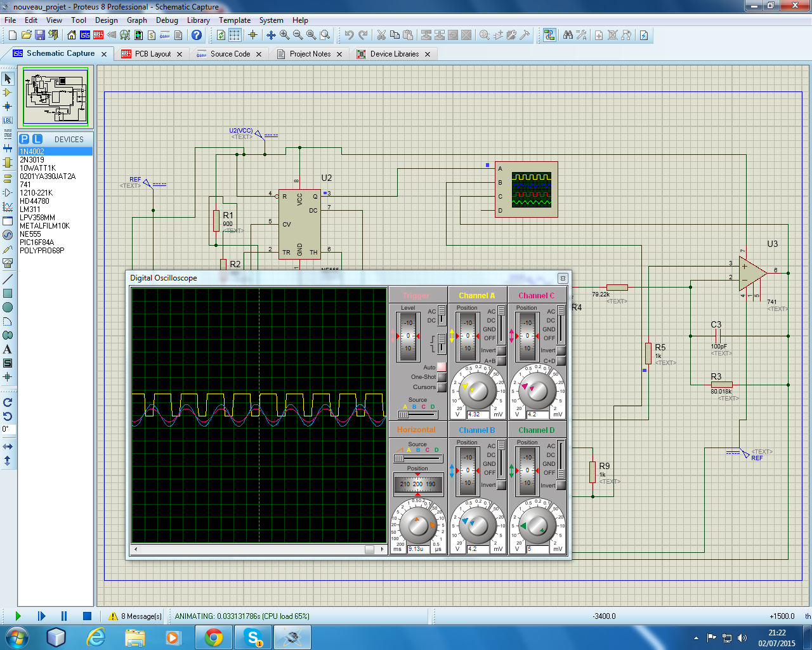The width and height of the screenshot is (812, 650).
Task: Switch to the Project Notes tab
Action: click(x=310, y=54)
